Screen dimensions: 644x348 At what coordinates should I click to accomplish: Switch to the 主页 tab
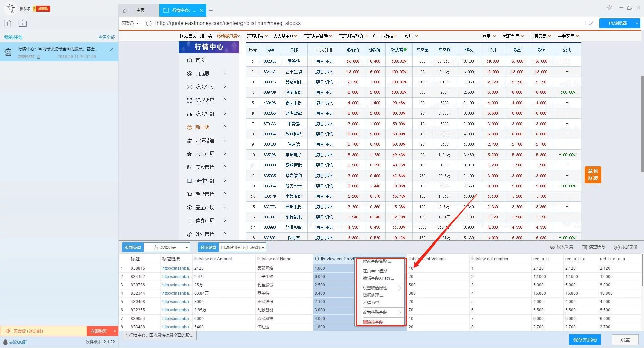139,10
